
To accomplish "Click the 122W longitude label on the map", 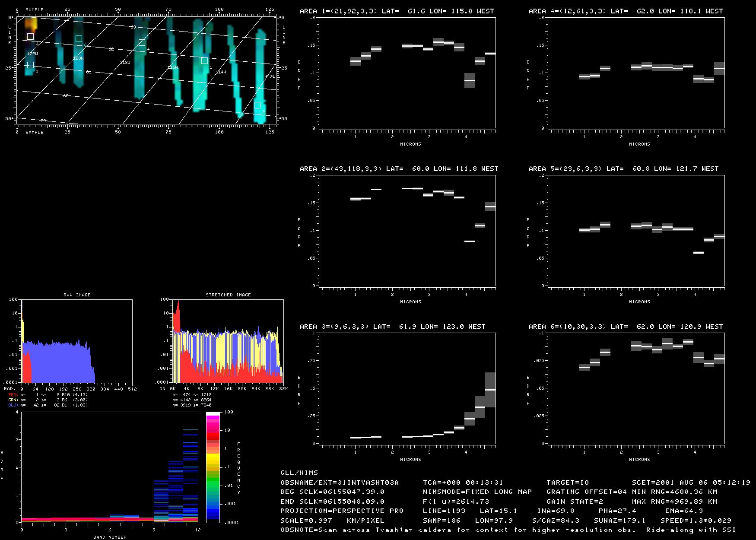I will pos(32,54).
